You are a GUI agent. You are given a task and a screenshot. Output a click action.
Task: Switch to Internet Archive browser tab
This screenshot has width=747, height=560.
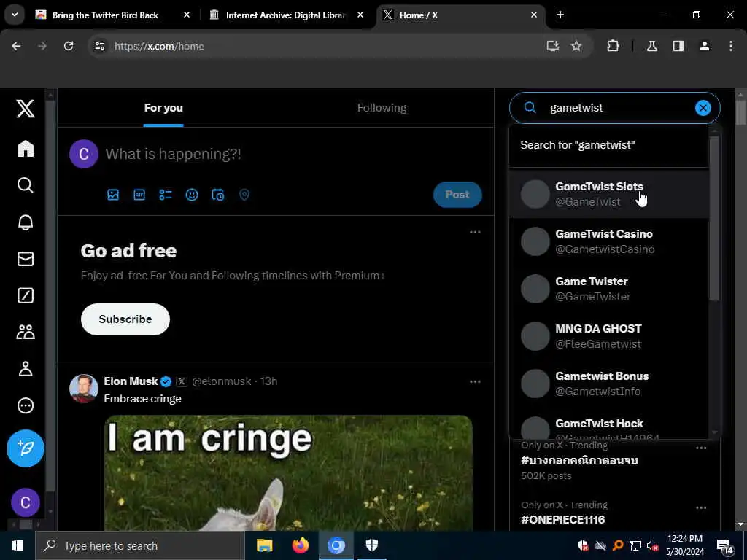(x=286, y=15)
